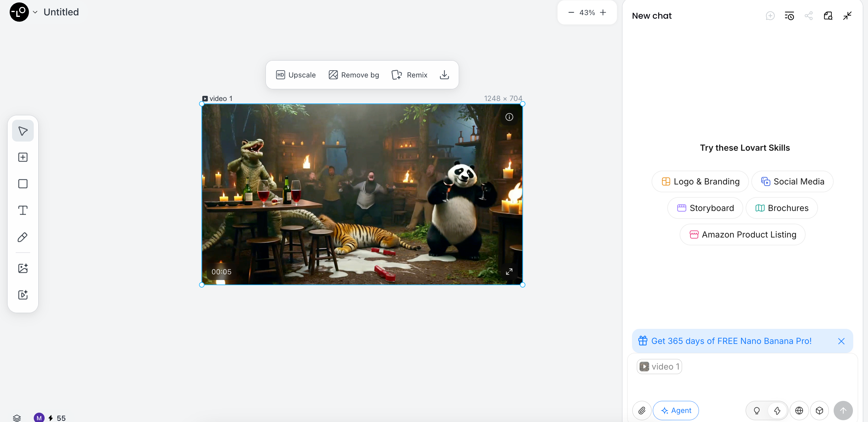
Task: Download the selected video
Action: coord(444,74)
